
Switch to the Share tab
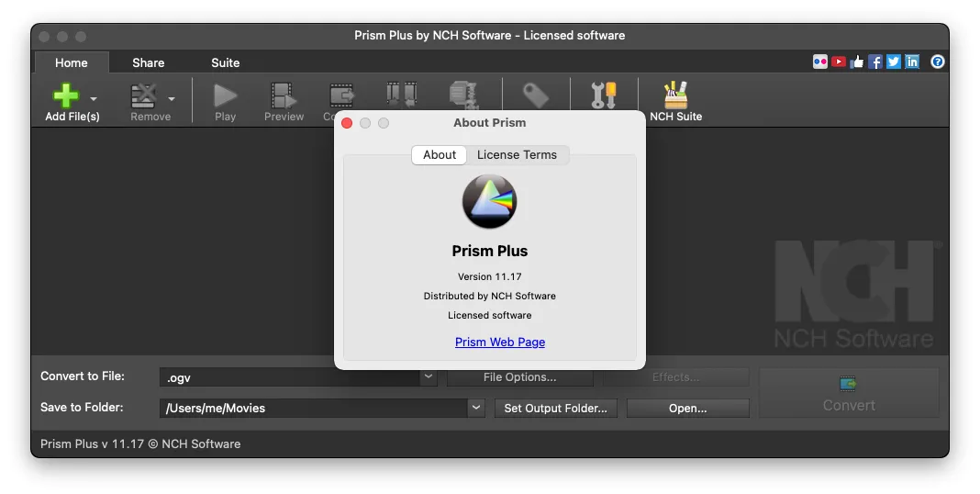coord(148,62)
